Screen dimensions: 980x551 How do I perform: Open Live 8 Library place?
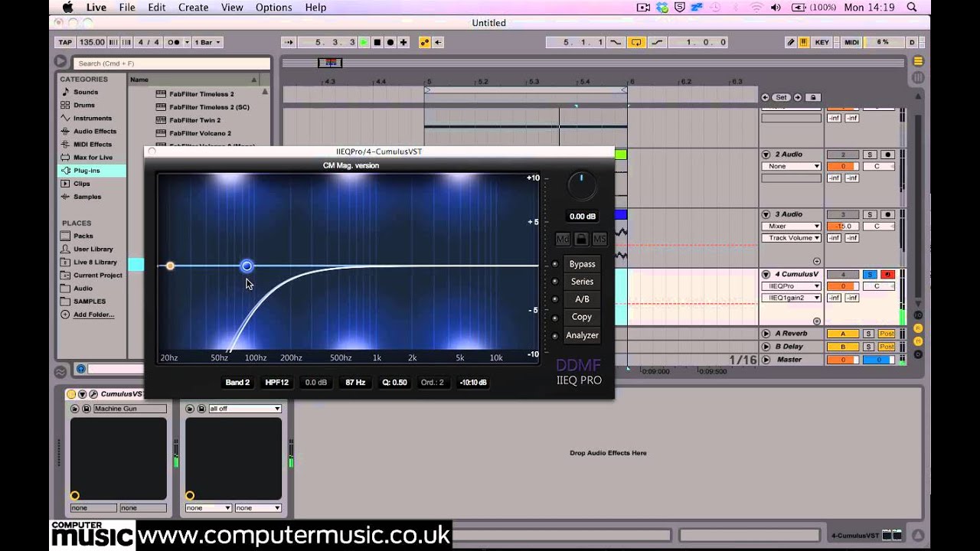tap(94, 262)
